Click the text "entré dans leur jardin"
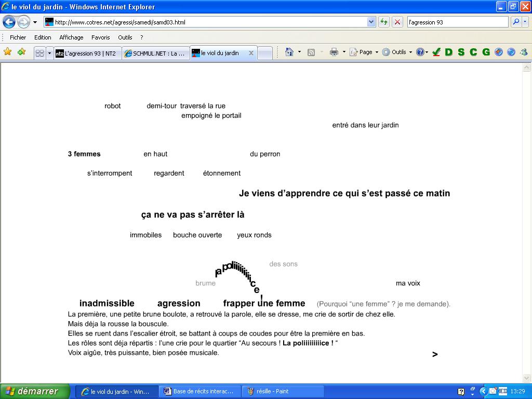Screen dimensions: 532x399 click(x=365, y=125)
